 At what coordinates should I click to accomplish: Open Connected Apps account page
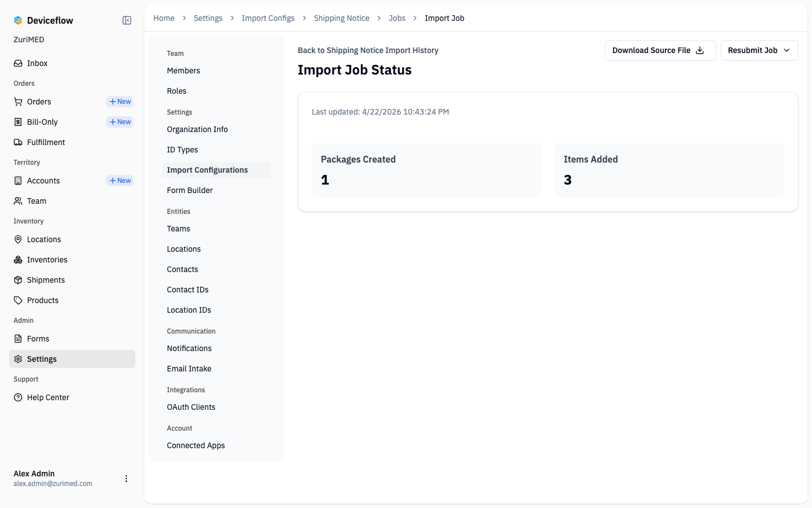click(217, 445)
